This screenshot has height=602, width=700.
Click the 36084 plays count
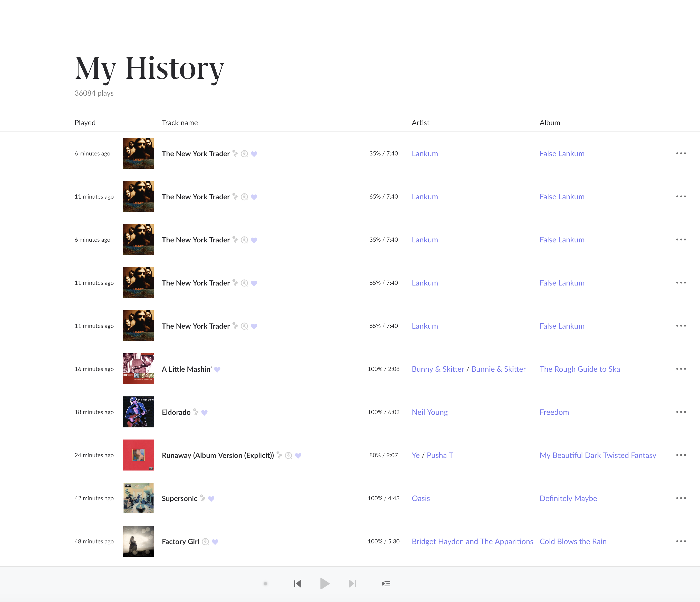pos(94,93)
